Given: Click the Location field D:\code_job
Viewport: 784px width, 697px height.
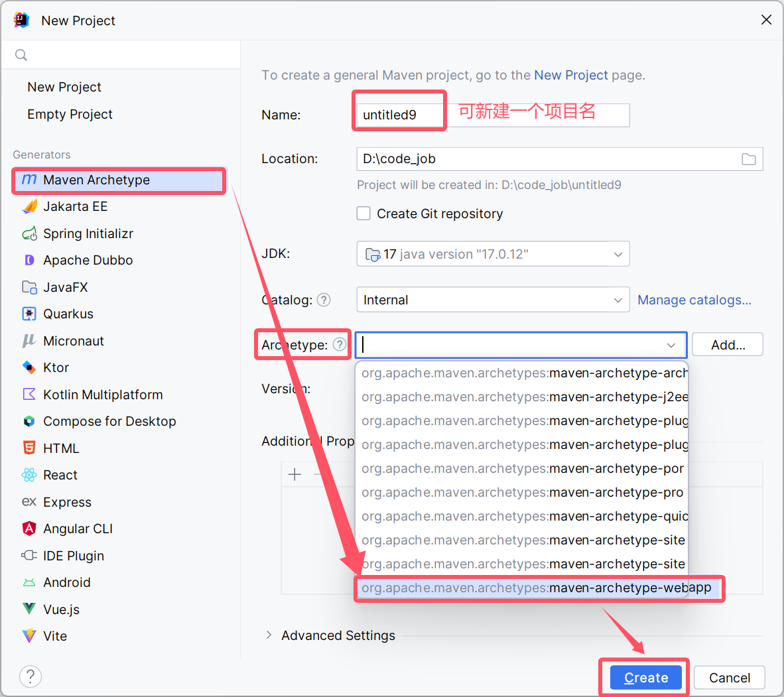Looking at the screenshot, I should coord(560,159).
